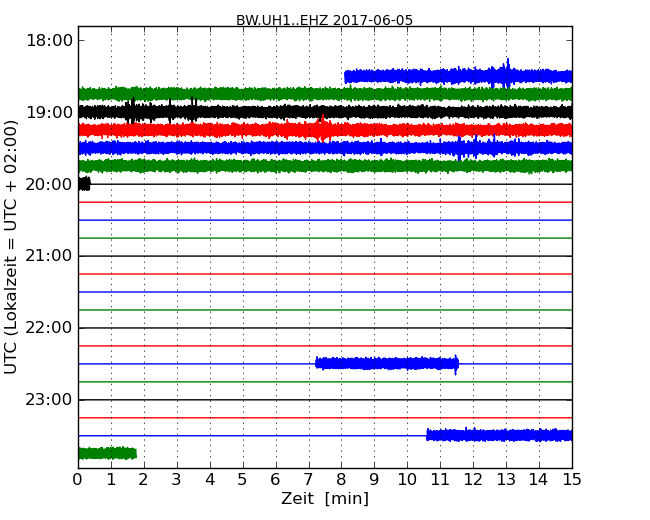Image resolution: width=650 pixels, height=520 pixels.
Task: Click the vertical UTC Lokalzeit y-axis label
Action: pyautogui.click(x=12, y=247)
